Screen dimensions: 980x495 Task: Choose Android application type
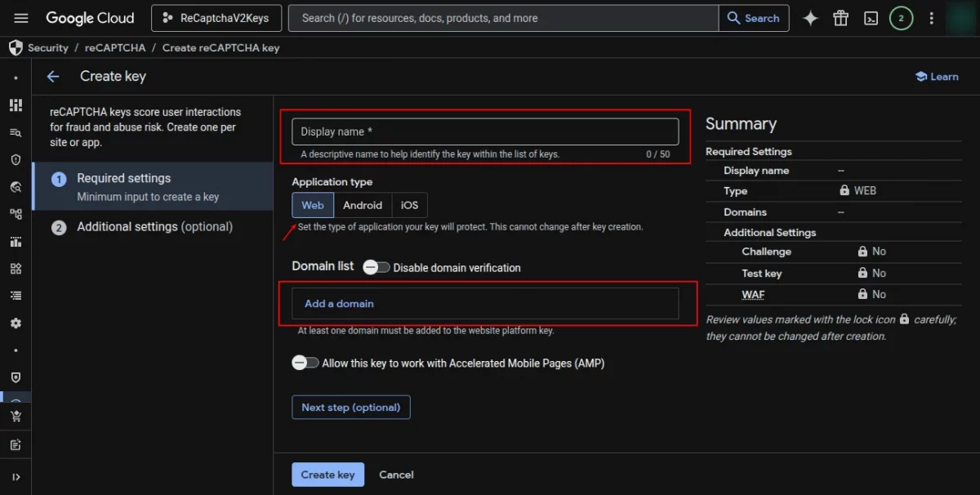[x=363, y=205]
